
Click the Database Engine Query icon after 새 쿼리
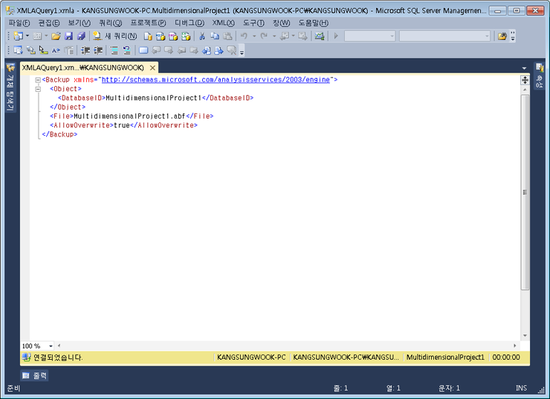(x=148, y=36)
